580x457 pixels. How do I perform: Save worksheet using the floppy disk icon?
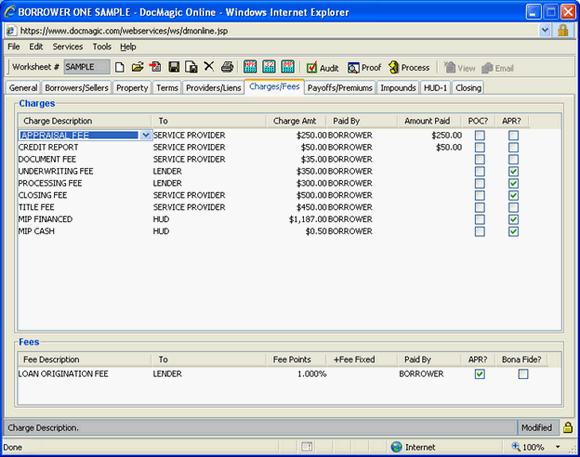(x=174, y=67)
